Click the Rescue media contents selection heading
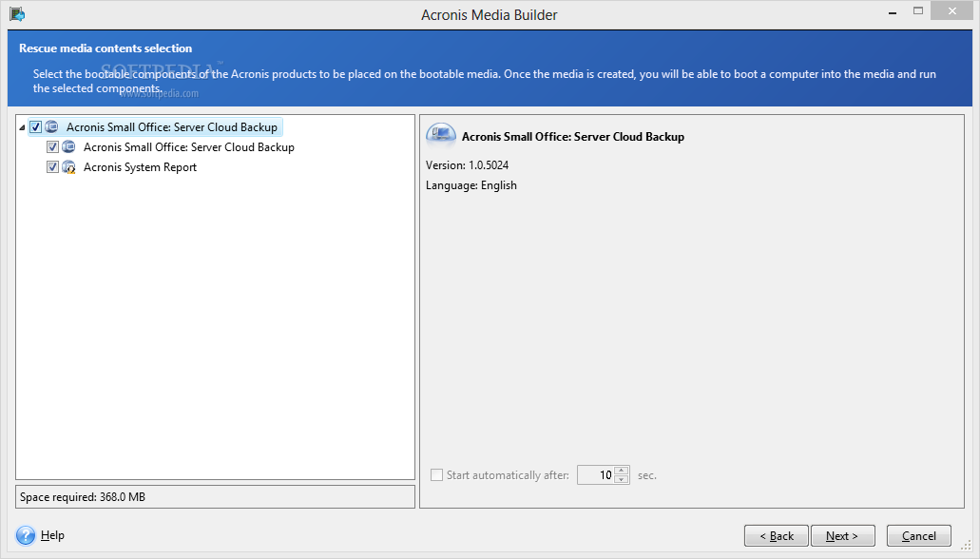980x559 pixels. 106,48
